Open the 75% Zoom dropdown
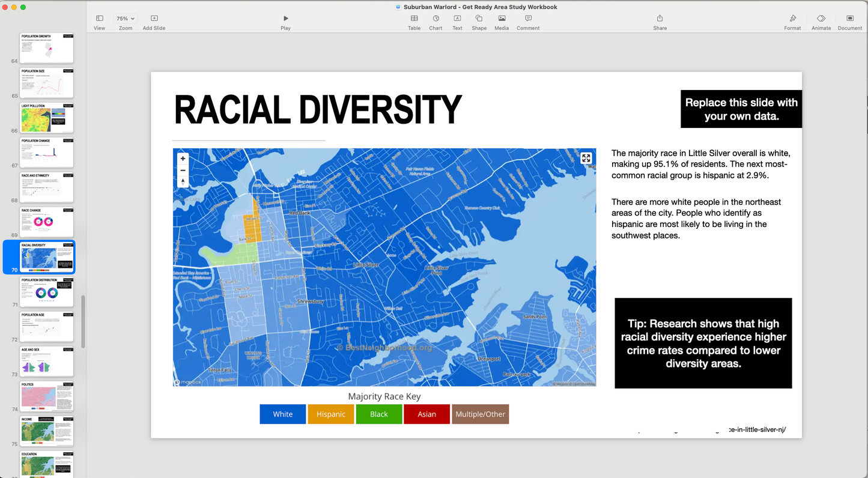The width and height of the screenshot is (868, 478). [126, 19]
